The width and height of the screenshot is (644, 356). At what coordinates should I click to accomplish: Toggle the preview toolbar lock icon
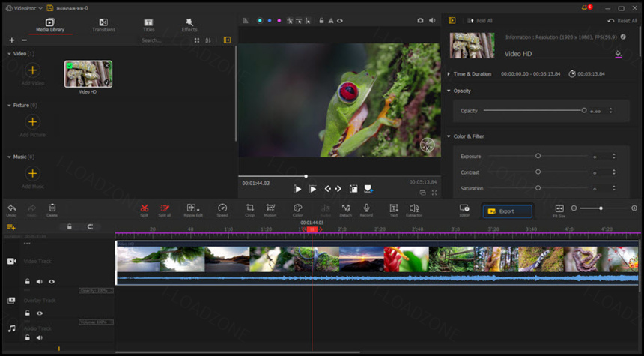[321, 20]
